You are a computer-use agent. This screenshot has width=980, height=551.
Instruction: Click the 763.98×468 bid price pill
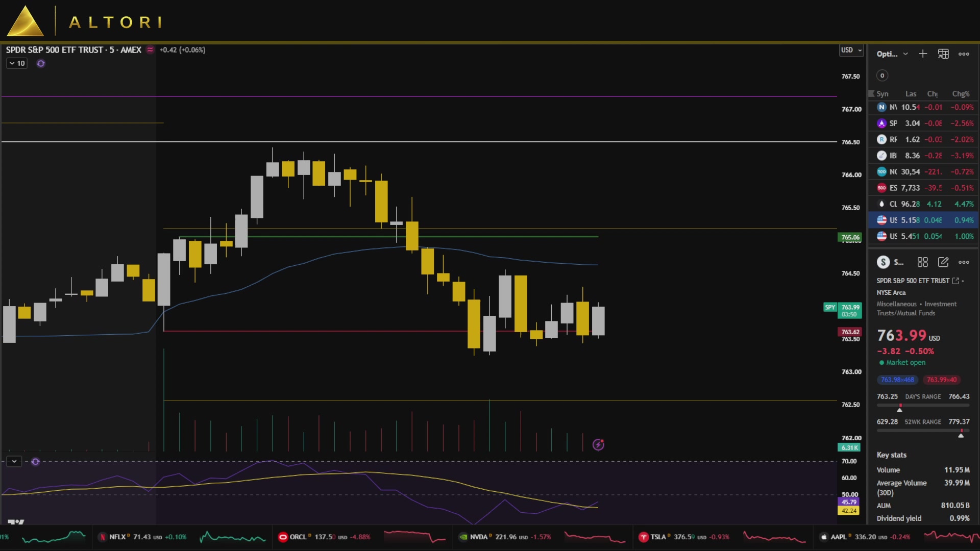pos(897,380)
